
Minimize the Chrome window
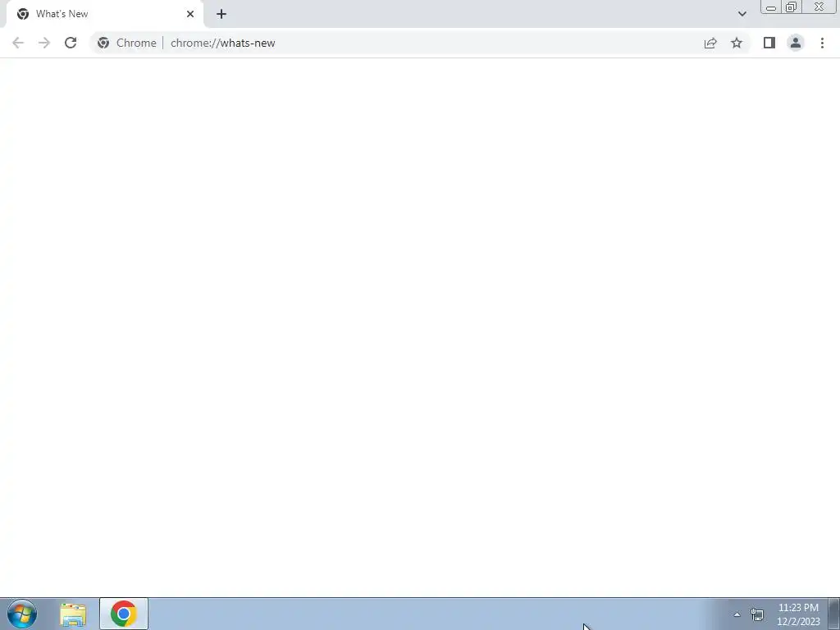[771, 7]
